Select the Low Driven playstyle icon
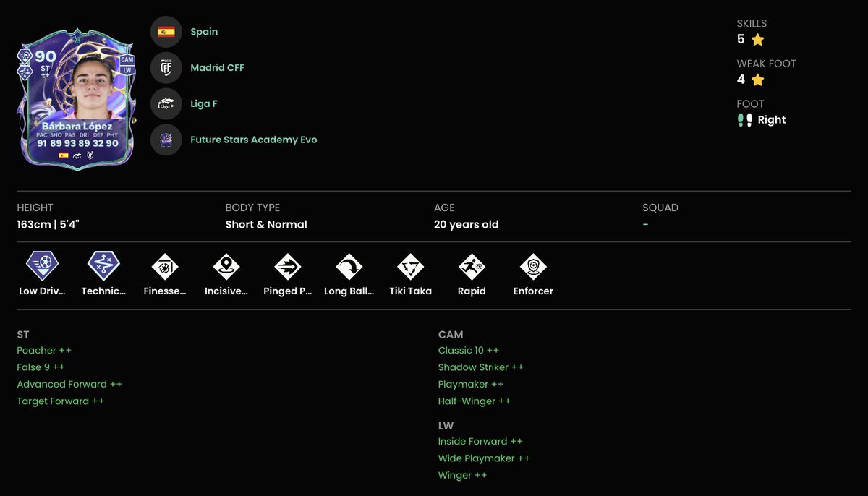Viewport: 868px width, 496px height. point(43,266)
